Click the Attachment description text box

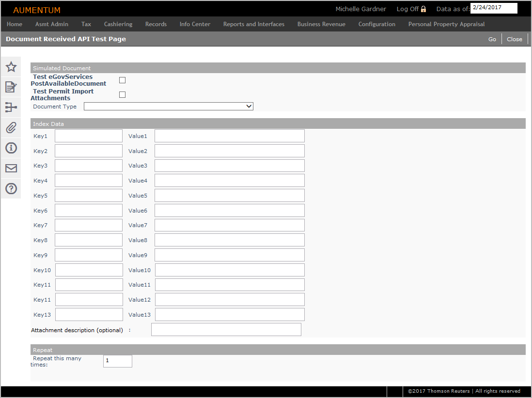point(226,330)
